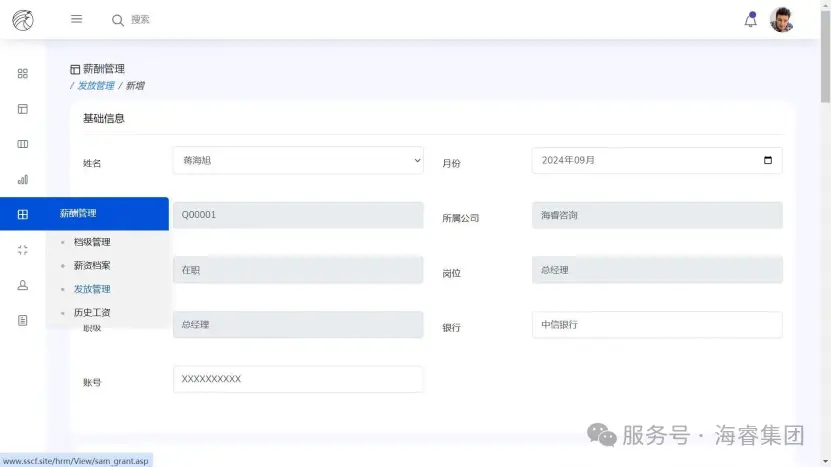Click the user avatar photo
The image size is (831, 468).
(x=781, y=20)
